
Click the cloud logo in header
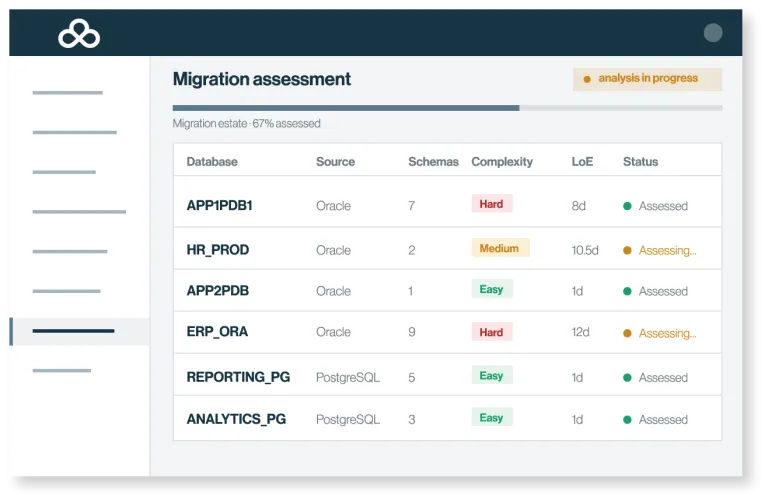coord(79,33)
